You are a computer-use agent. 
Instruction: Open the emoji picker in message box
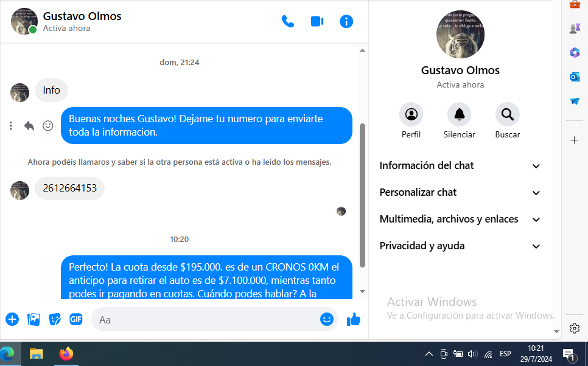pyautogui.click(x=327, y=319)
